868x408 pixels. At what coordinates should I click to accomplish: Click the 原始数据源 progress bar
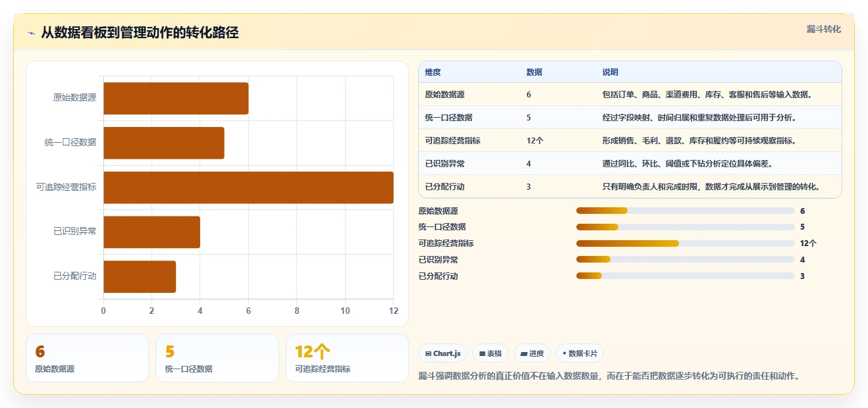tap(686, 211)
